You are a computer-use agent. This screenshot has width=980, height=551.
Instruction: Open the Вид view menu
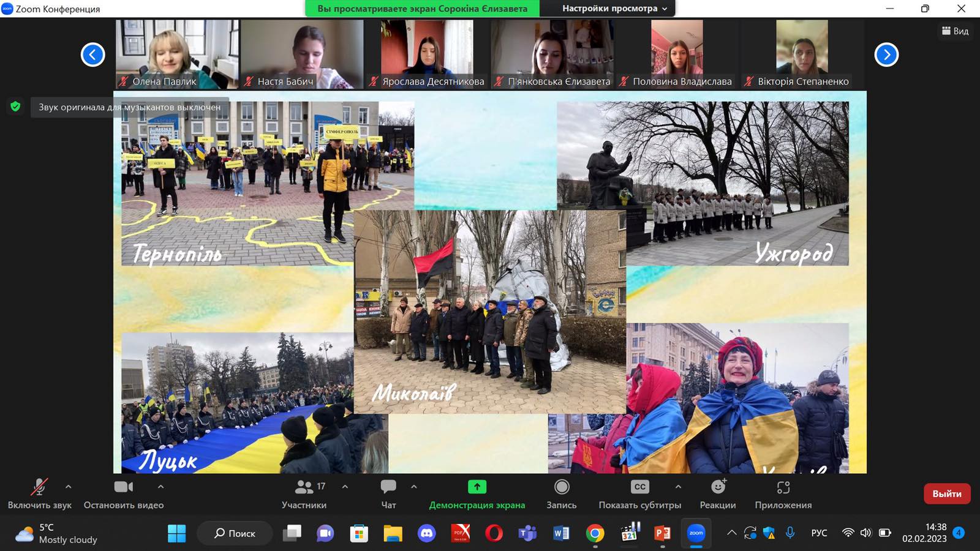tap(955, 31)
